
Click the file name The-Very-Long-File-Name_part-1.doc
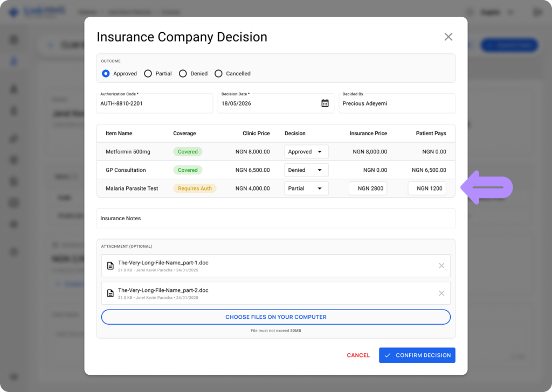163,263
